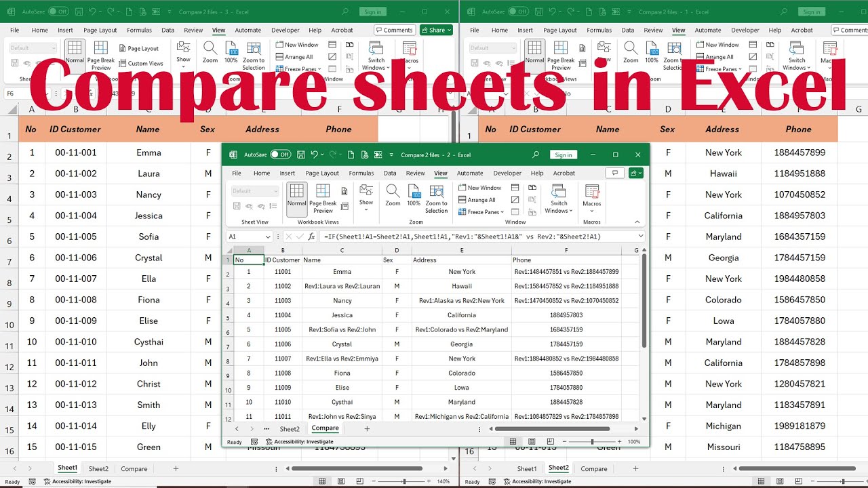The height and width of the screenshot is (488, 868).
Task: Click Custom Views in the left background window
Action: point(140,63)
